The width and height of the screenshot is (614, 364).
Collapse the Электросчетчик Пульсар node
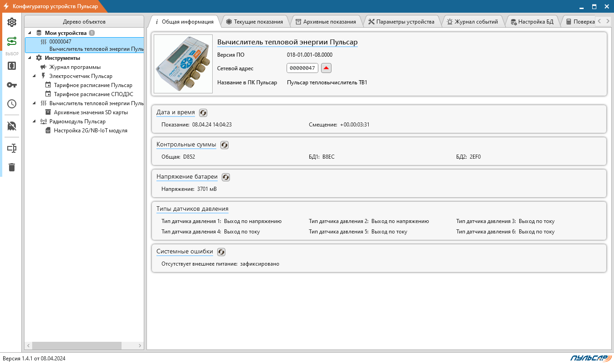pos(34,76)
